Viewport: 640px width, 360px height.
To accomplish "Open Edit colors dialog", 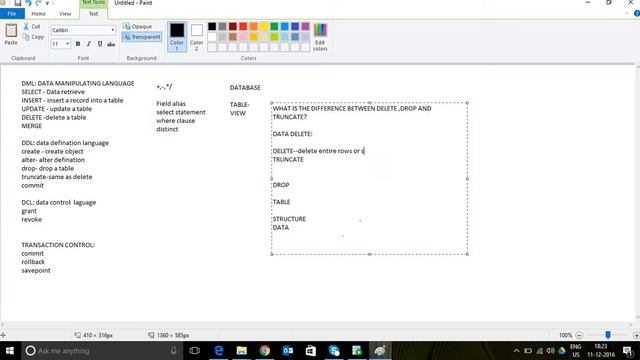I will click(320, 37).
